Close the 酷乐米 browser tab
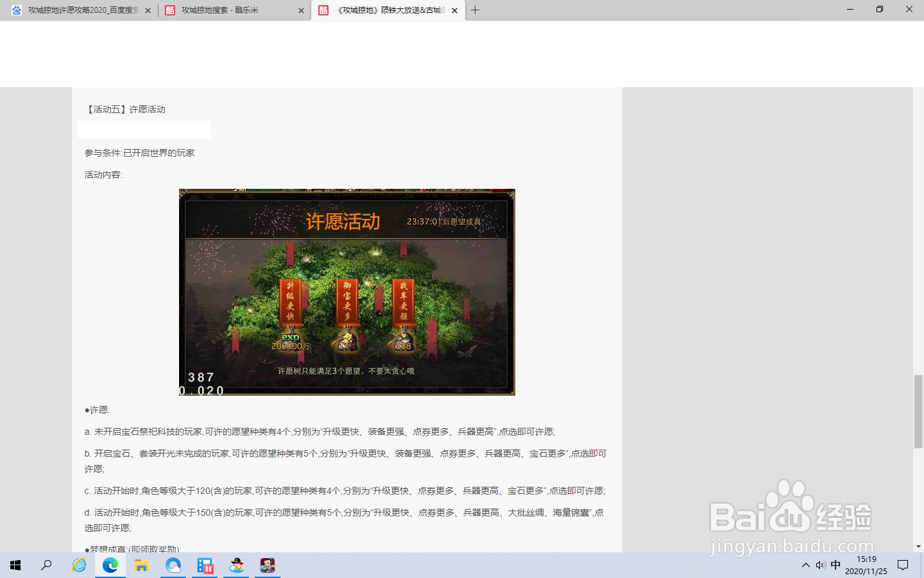The width and height of the screenshot is (924, 578). point(300,10)
